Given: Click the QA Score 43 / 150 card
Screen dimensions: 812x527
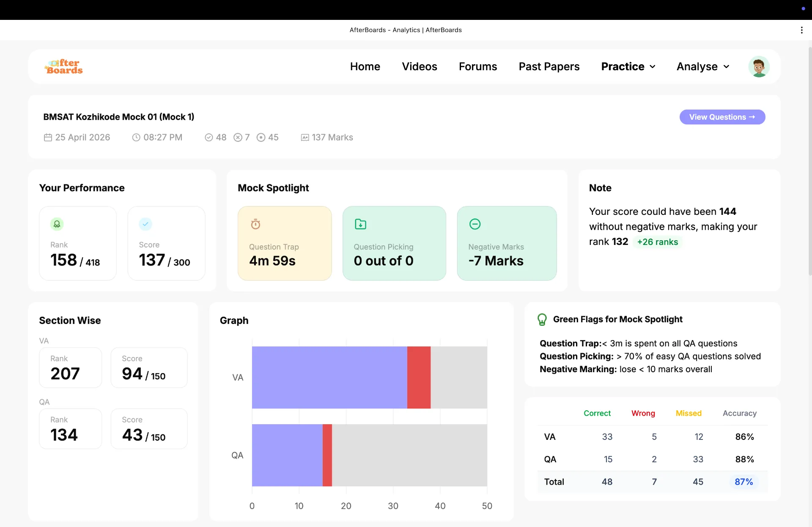Looking at the screenshot, I should click(149, 429).
